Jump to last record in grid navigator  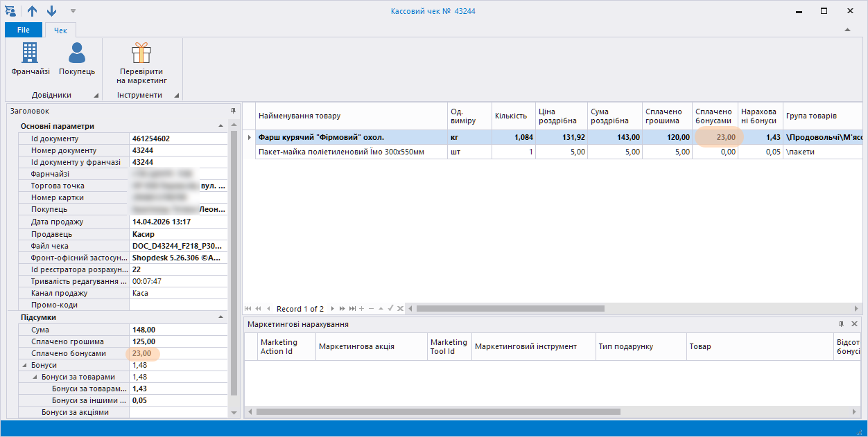[352, 308]
